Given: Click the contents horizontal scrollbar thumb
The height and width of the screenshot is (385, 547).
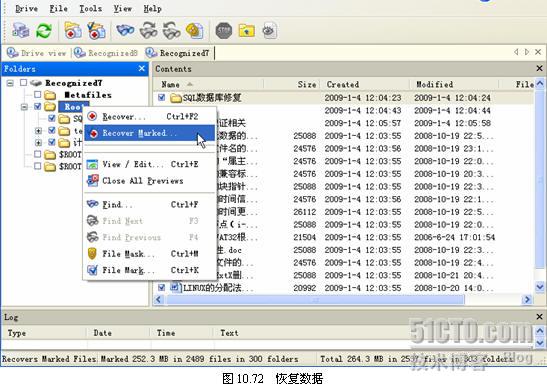Looking at the screenshot, I should [315, 300].
